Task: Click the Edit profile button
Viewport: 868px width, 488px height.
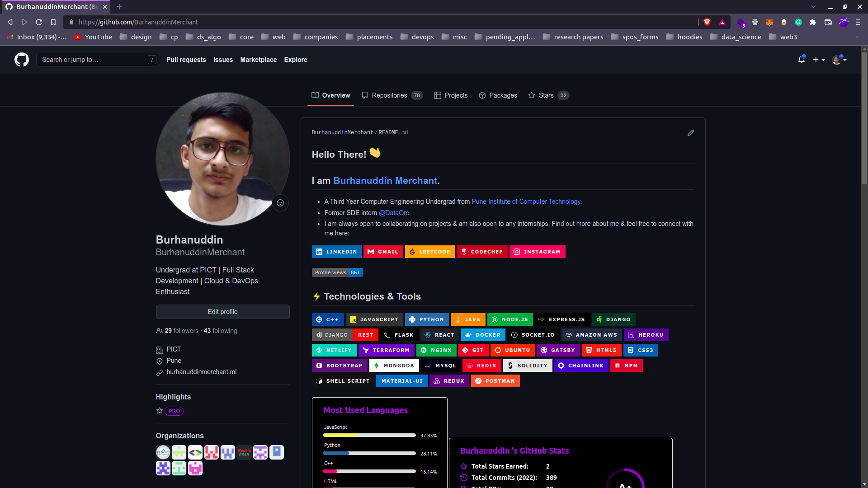Action: [x=222, y=311]
